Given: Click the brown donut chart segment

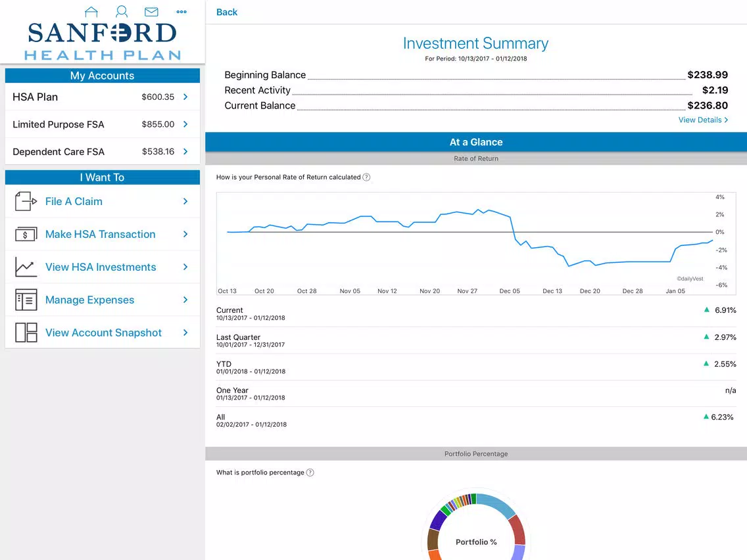Looking at the screenshot, I should tap(433, 540).
